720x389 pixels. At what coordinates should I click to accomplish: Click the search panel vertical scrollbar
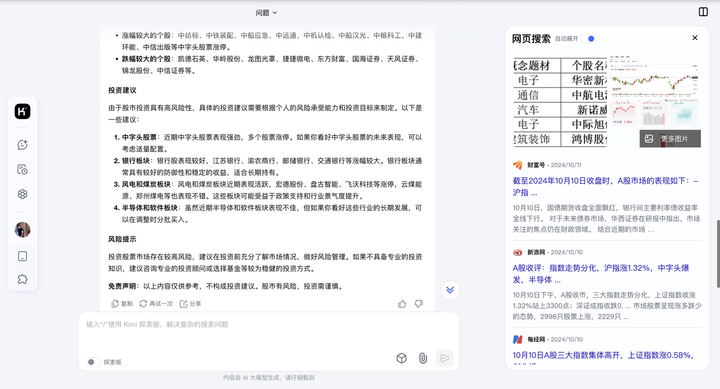[x=718, y=254]
